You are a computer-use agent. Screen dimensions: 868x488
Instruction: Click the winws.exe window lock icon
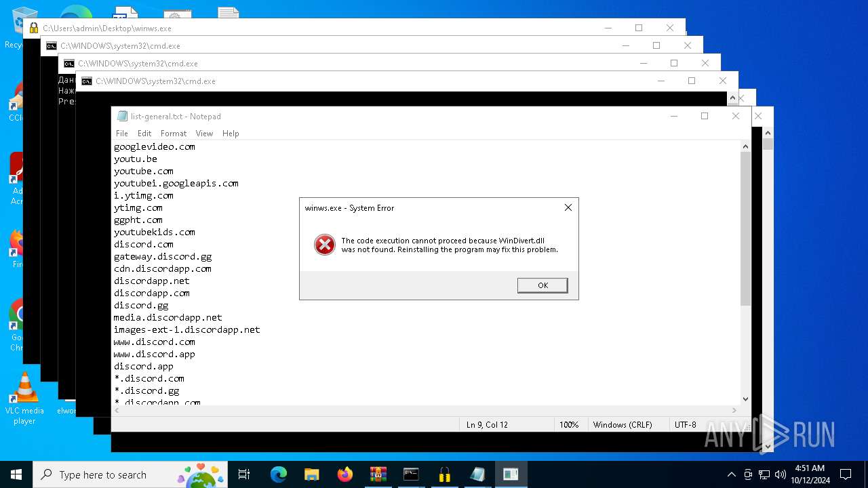34,28
